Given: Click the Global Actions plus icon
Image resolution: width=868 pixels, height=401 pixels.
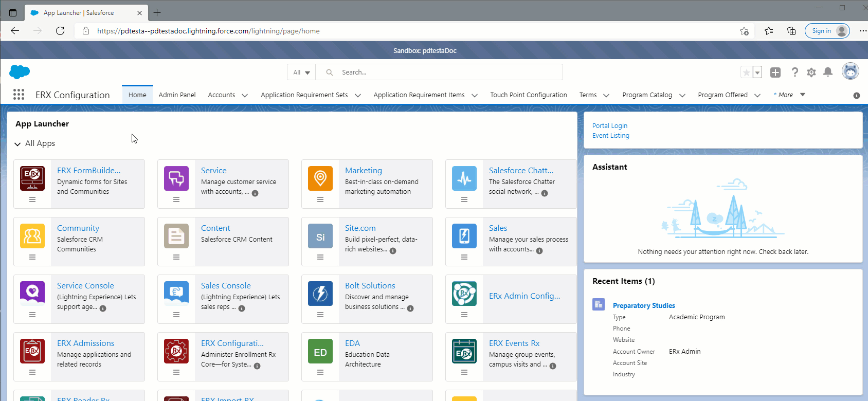Looking at the screenshot, I should [x=775, y=72].
